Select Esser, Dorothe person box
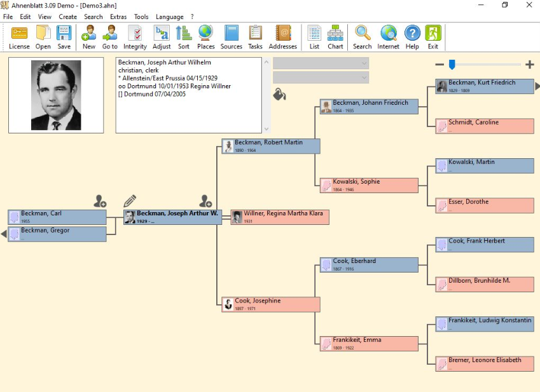 point(485,205)
